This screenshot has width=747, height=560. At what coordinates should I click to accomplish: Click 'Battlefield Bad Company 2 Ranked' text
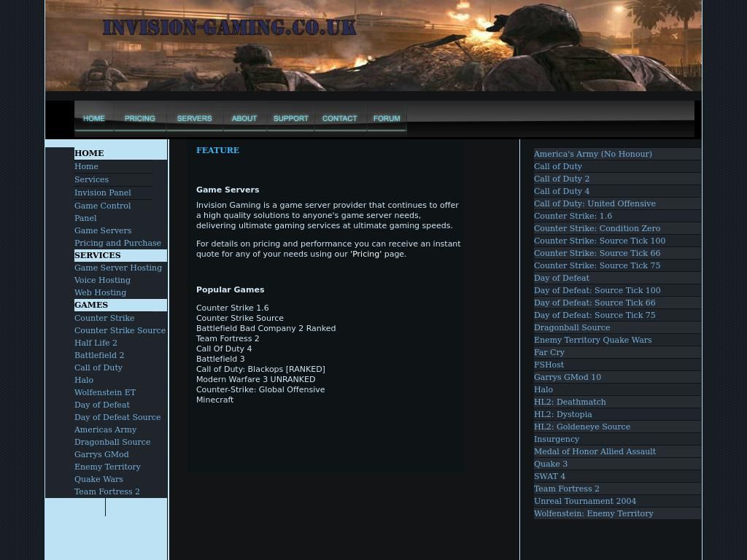point(266,328)
